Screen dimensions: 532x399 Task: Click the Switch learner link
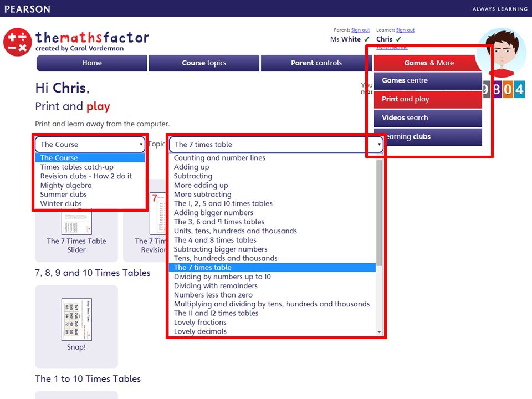392,48
